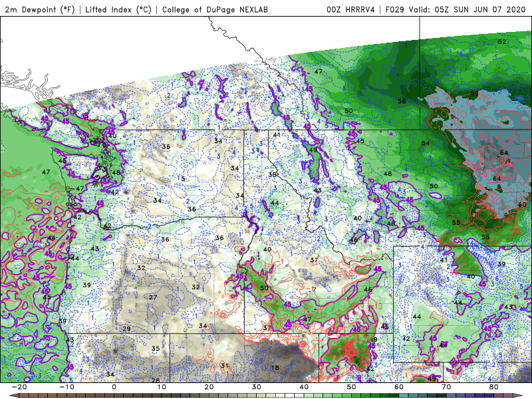Click the dewpoint value 59 on the map
532x399 pixels.
click(474, 93)
